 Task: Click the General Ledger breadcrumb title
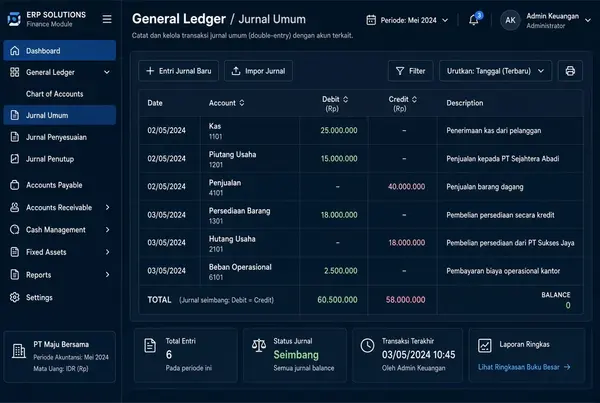[179, 19]
